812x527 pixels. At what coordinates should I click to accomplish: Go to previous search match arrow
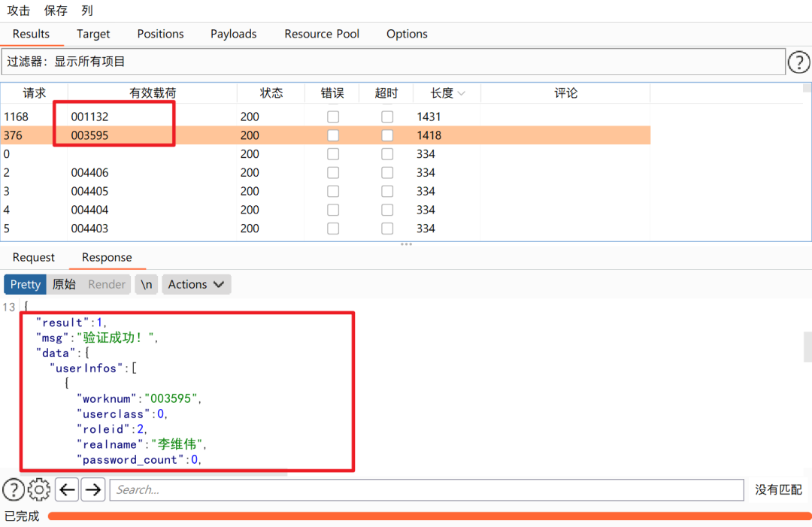pos(67,489)
